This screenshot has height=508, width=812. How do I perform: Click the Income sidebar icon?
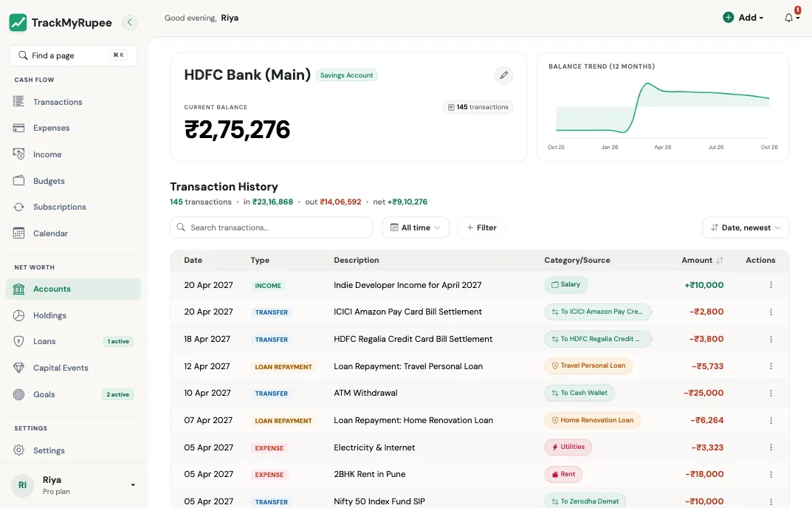pos(18,154)
